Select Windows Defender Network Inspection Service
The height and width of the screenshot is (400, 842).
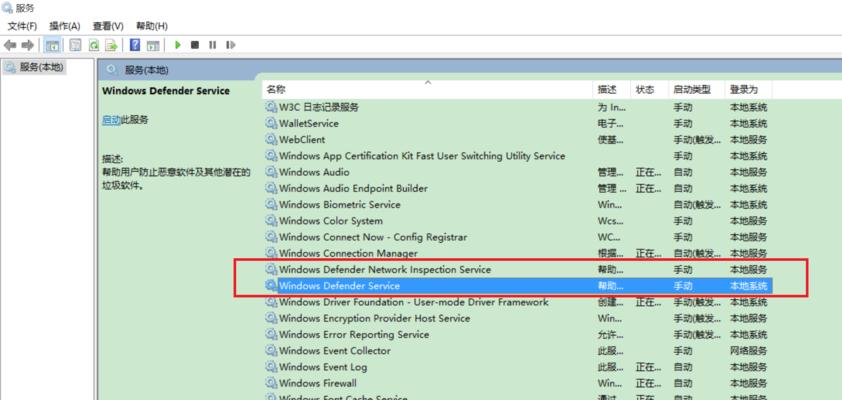click(517, 270)
